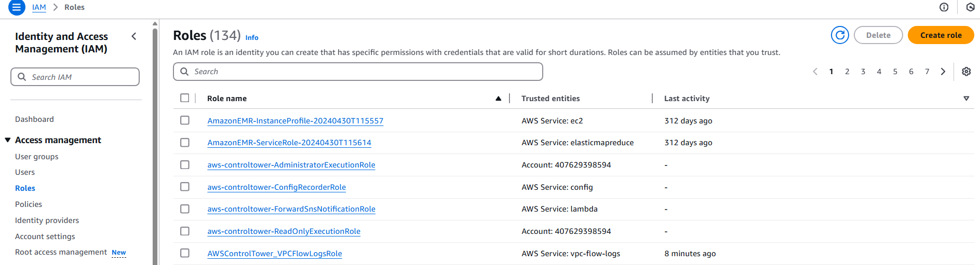Collapse the Access management section
This screenshot has width=980, height=265.
8,140
